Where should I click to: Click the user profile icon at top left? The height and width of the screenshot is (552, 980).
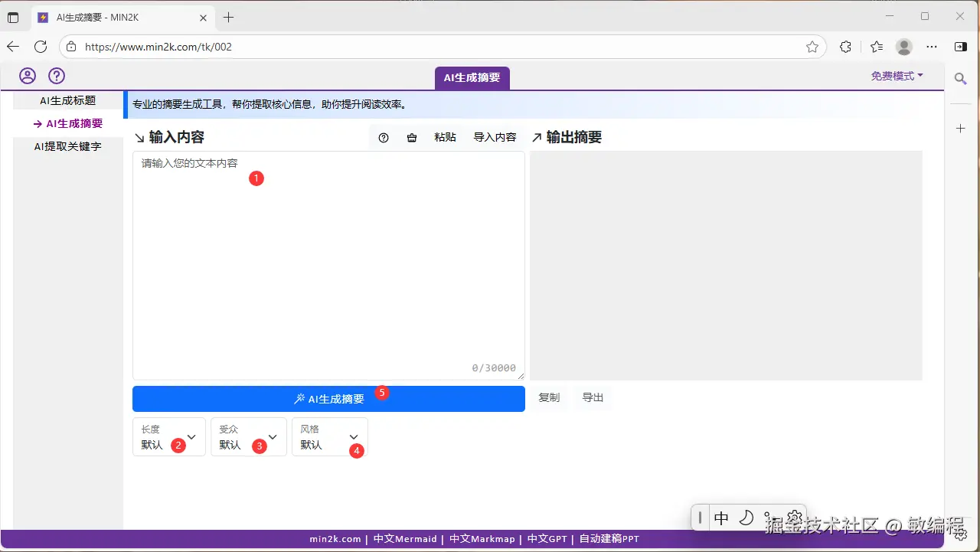[x=27, y=75]
